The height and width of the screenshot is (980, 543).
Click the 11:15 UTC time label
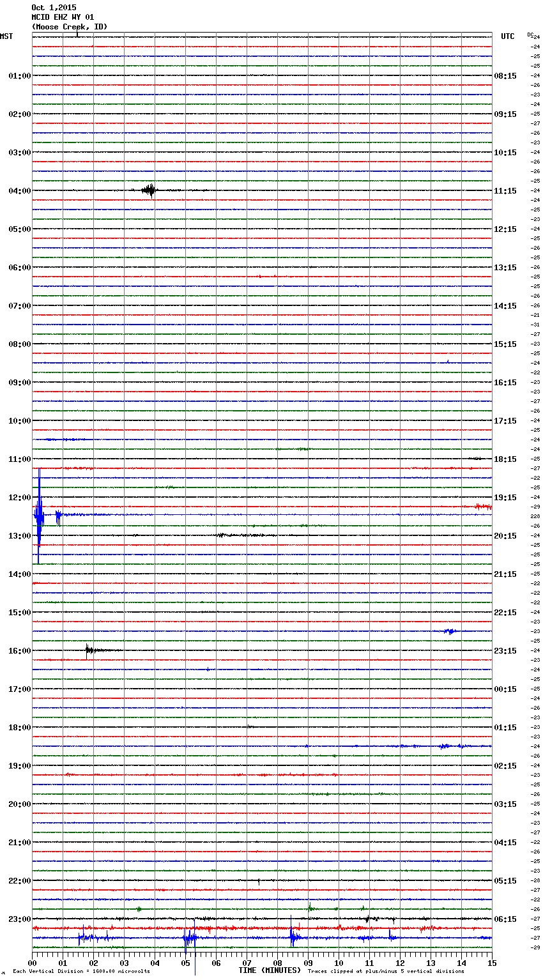point(505,191)
